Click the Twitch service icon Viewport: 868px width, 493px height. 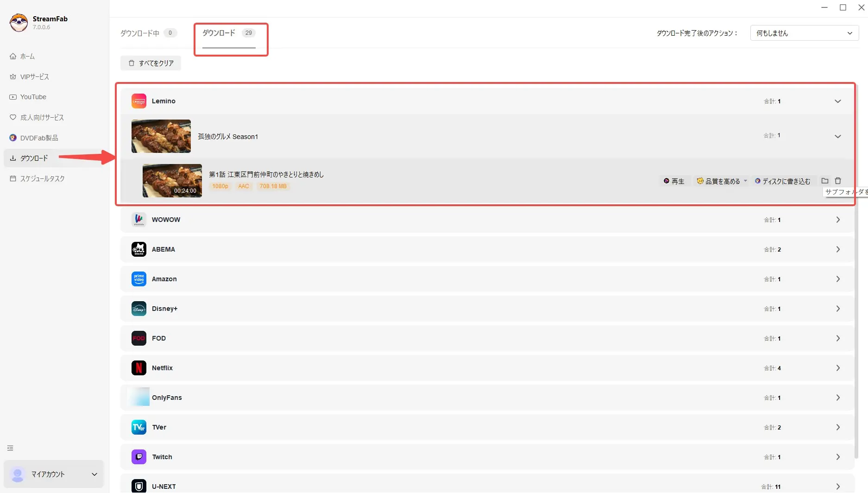click(x=139, y=457)
